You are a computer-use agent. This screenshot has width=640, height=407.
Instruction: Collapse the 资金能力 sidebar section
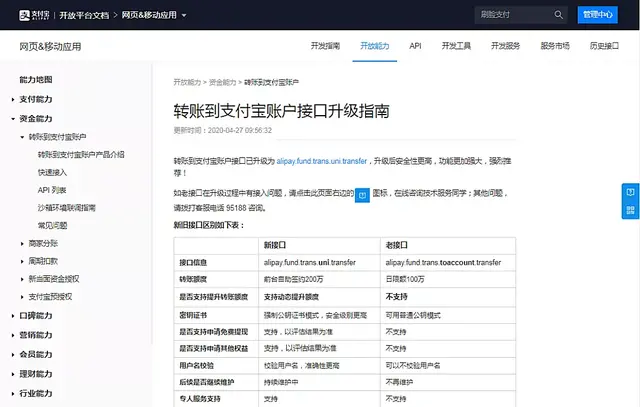pyautogui.click(x=13, y=119)
